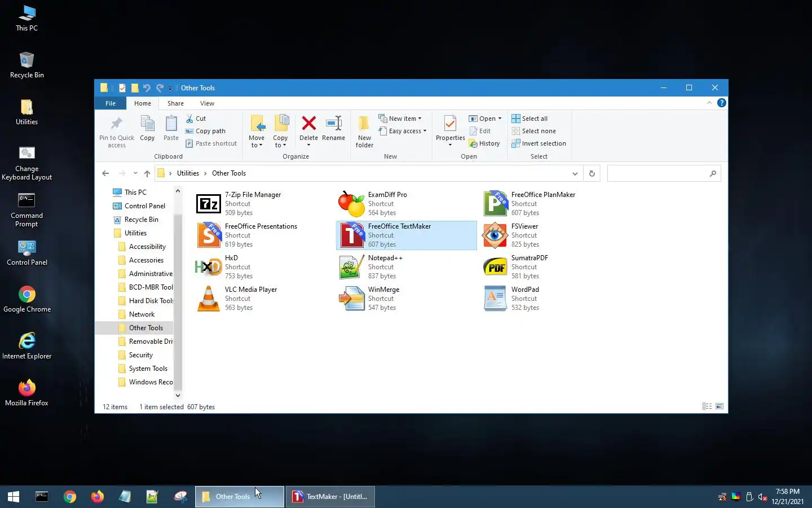Open the File menu tab
The width and height of the screenshot is (812, 508).
(111, 103)
